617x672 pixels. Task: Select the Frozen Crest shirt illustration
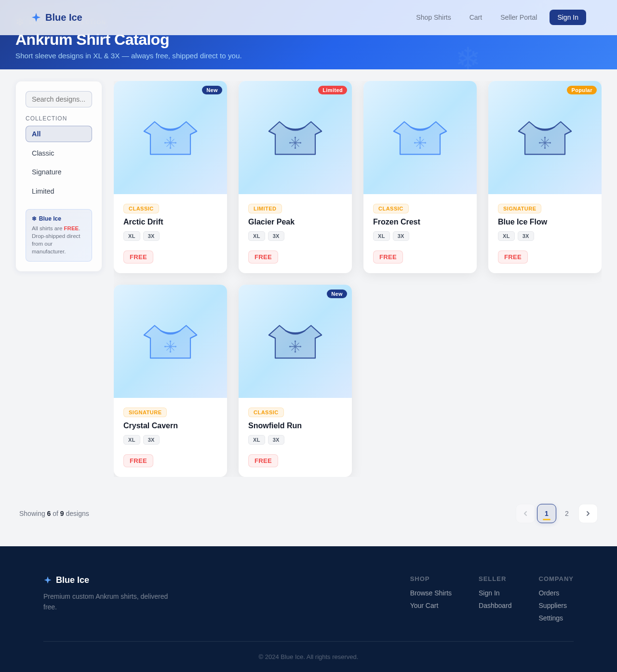pos(420,138)
